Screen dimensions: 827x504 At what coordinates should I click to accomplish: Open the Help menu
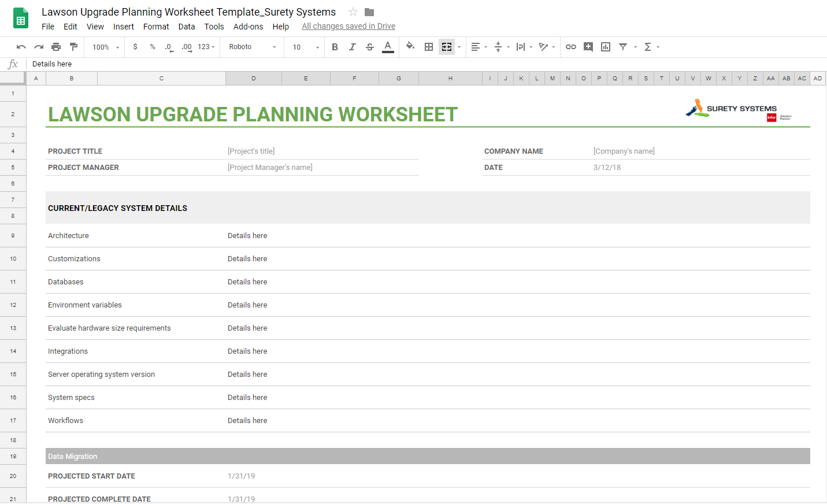pyautogui.click(x=281, y=27)
